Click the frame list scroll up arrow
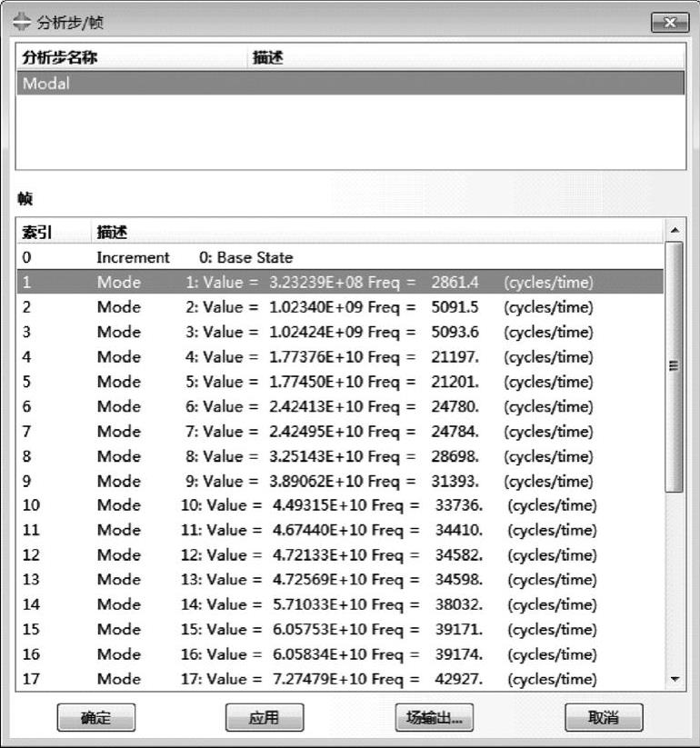The image size is (700, 748). (x=675, y=230)
